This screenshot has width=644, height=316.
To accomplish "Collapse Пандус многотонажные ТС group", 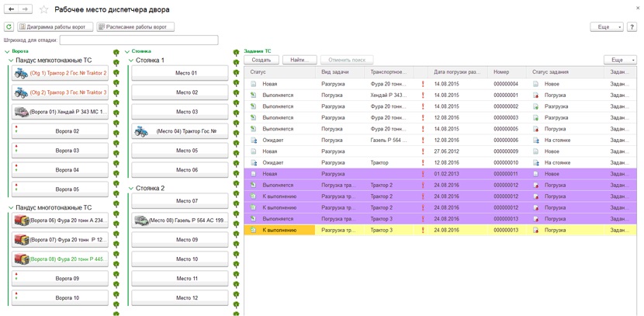I will pyautogui.click(x=11, y=208).
